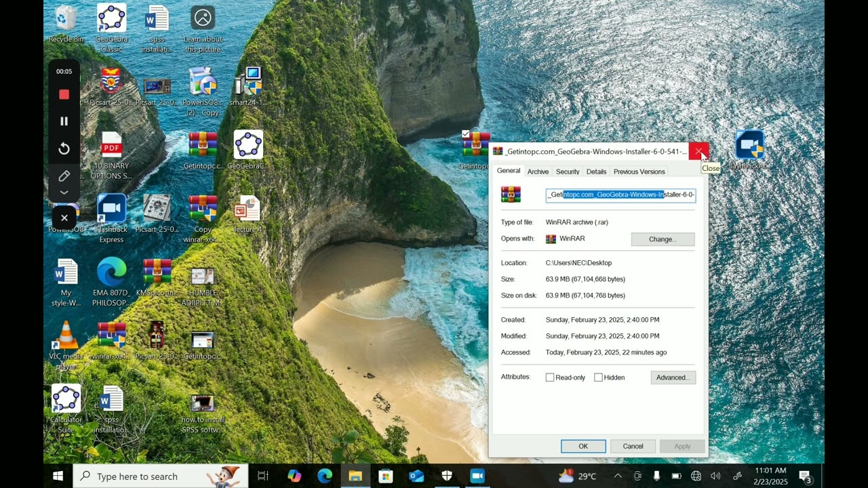Select the Picsart image with crest emblem
Screen dimensions: 868x488
click(x=111, y=86)
